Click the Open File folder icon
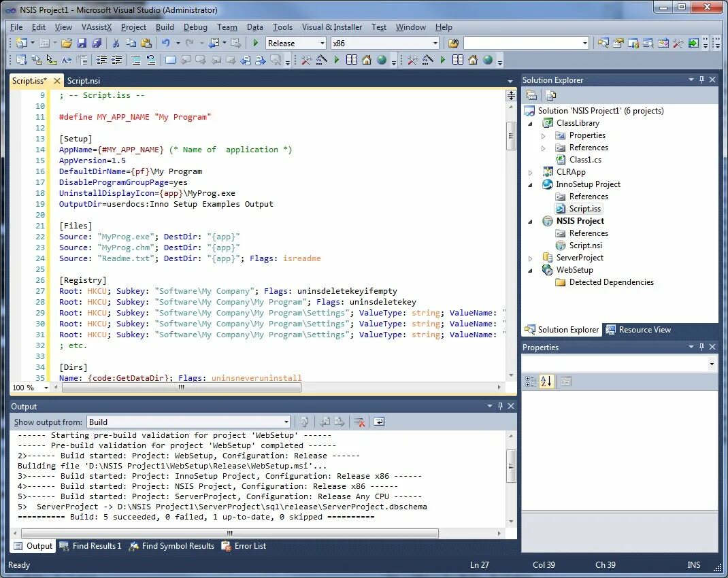 point(67,43)
